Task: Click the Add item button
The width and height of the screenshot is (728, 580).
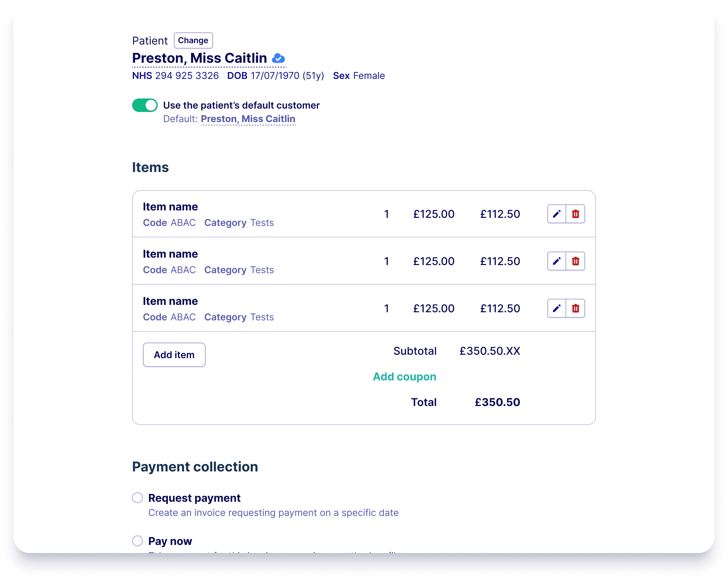Action: (x=174, y=354)
